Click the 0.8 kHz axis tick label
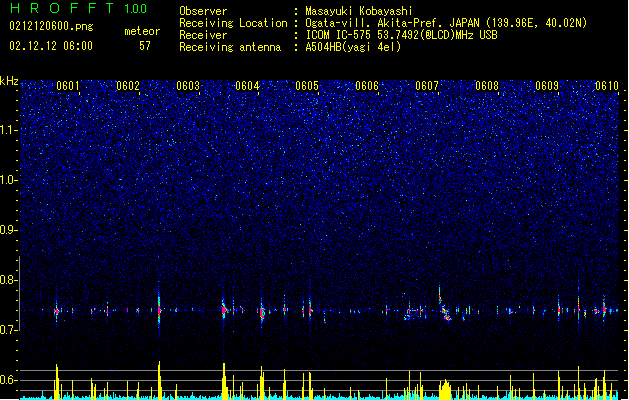The height and width of the screenshot is (400, 629). [9, 280]
